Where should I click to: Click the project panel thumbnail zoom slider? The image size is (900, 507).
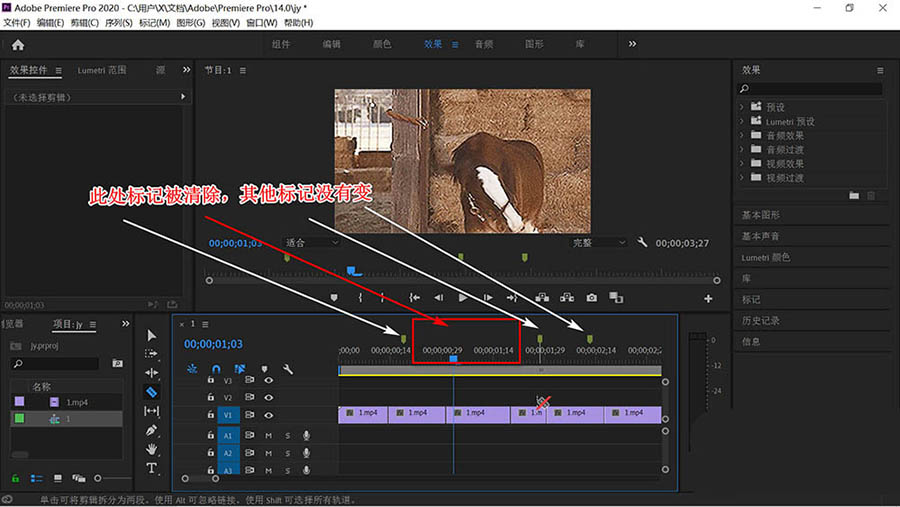coord(99,478)
